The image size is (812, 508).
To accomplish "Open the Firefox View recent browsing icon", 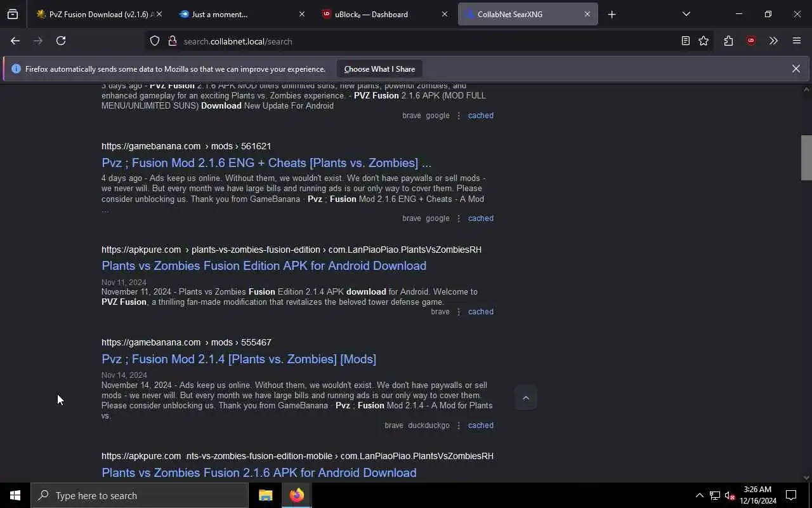I will pos(13,14).
